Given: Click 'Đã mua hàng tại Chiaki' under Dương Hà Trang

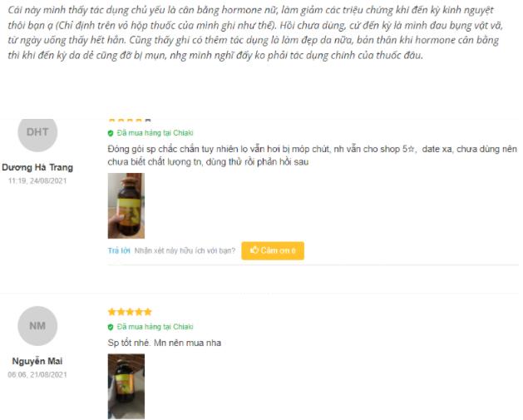Looking at the screenshot, I should [155, 133].
